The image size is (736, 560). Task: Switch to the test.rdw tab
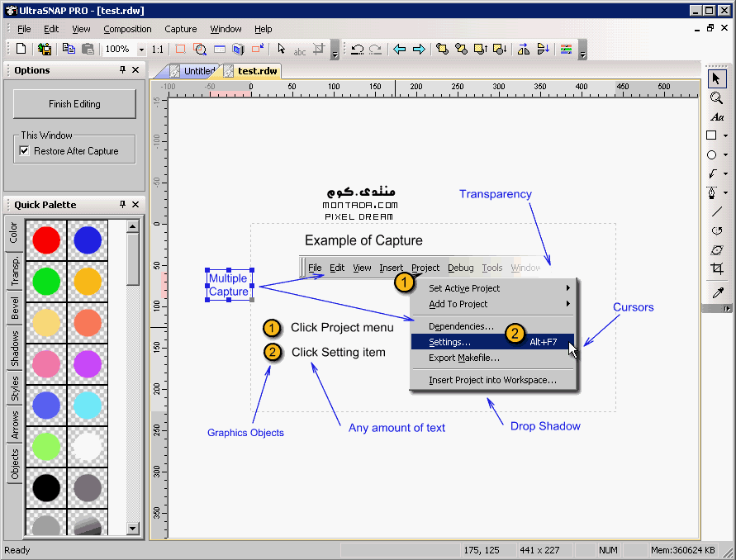(252, 71)
